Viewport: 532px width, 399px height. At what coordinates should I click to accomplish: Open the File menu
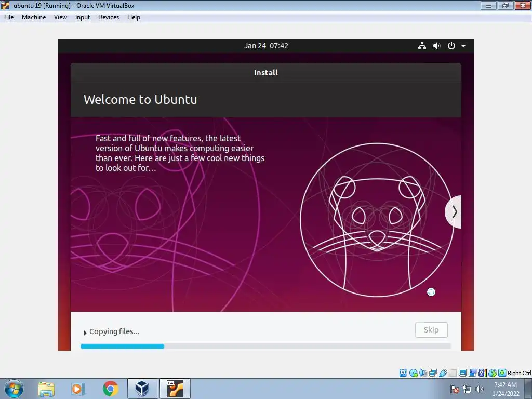tap(9, 17)
